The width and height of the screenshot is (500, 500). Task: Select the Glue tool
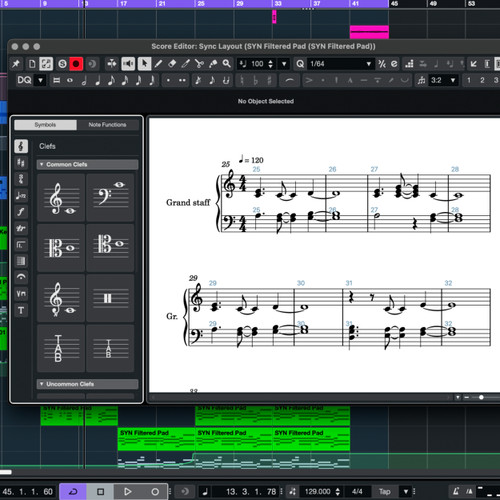click(213, 64)
